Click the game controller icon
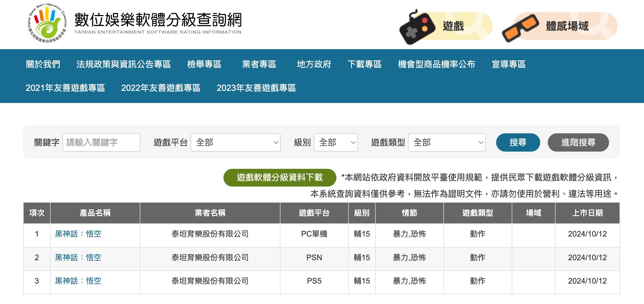 point(417,27)
